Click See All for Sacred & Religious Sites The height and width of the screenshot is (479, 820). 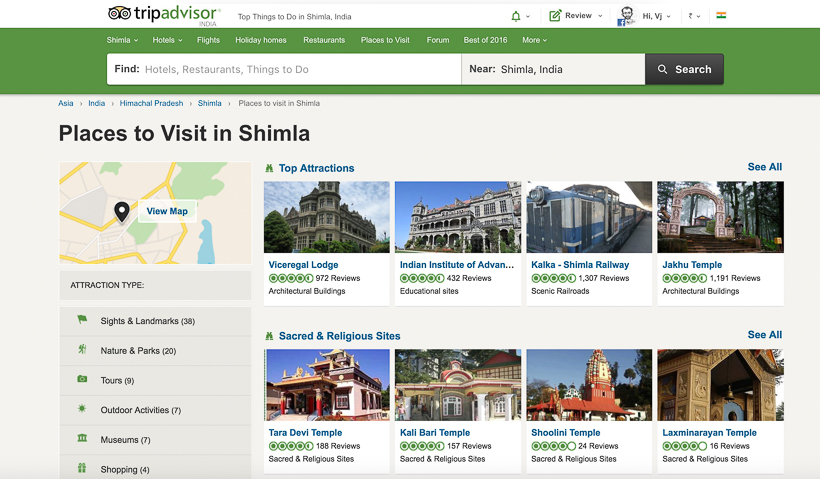[765, 335]
